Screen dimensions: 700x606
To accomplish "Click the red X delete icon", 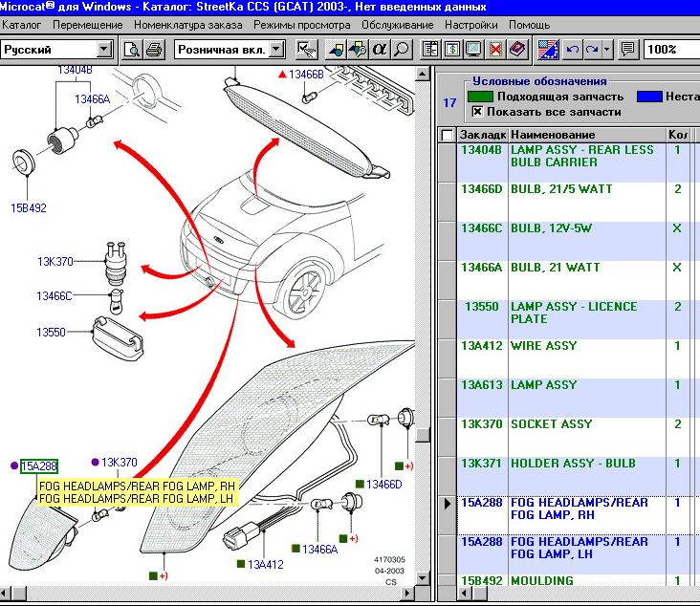I will pyautogui.click(x=495, y=49).
